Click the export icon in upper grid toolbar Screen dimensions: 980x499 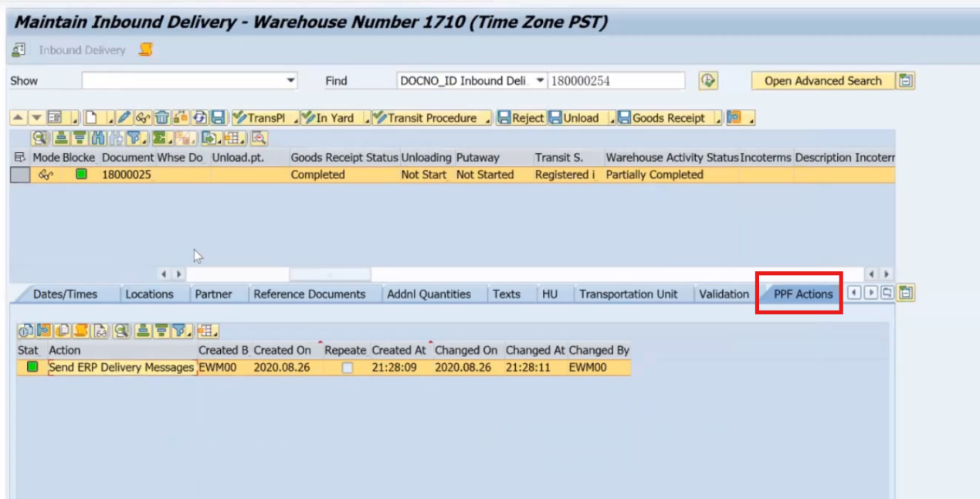(211, 138)
